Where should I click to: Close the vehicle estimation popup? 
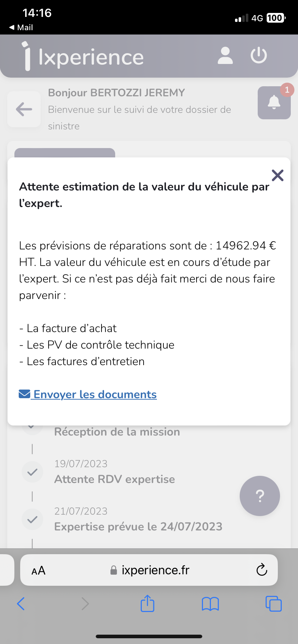[277, 175]
